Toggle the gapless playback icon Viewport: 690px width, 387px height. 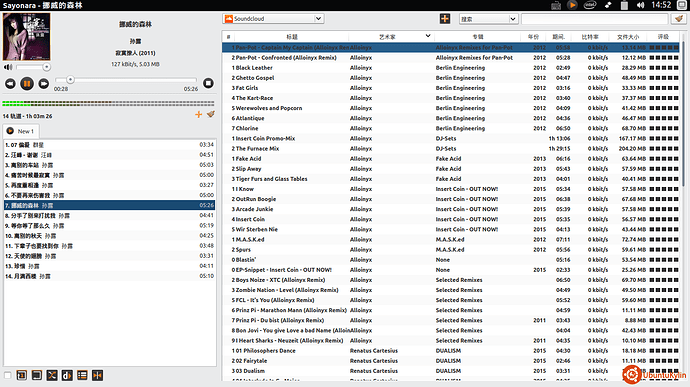coord(97,375)
